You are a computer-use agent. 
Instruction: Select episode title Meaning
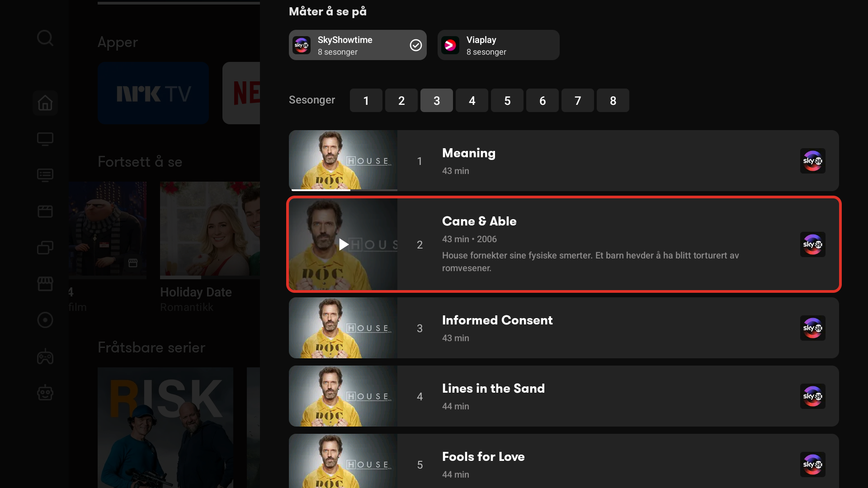(x=469, y=153)
